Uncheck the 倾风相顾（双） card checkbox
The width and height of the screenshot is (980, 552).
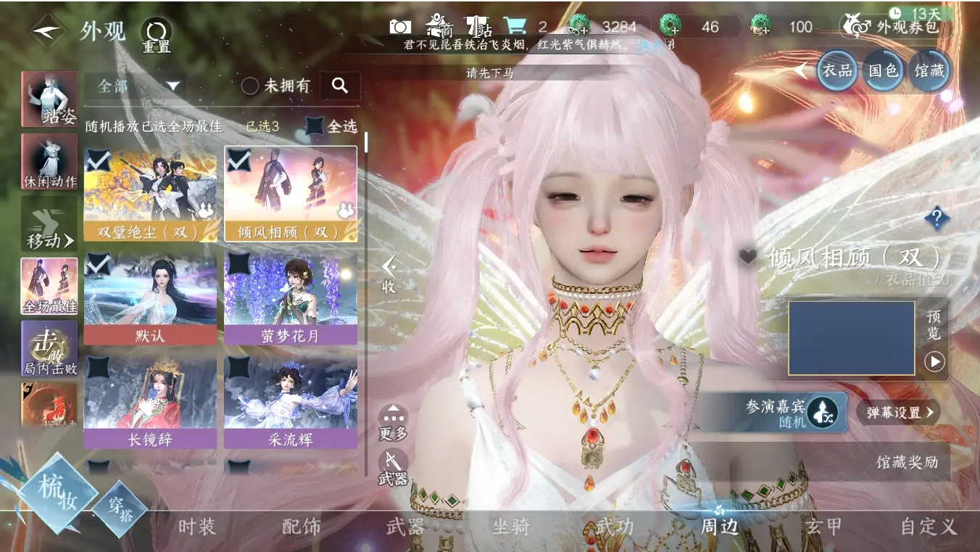coord(238,160)
